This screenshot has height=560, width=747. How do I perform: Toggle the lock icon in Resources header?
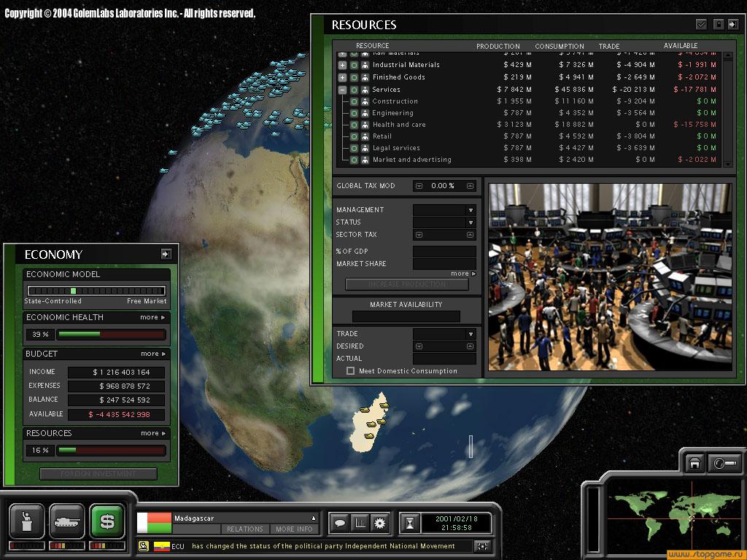click(x=717, y=24)
